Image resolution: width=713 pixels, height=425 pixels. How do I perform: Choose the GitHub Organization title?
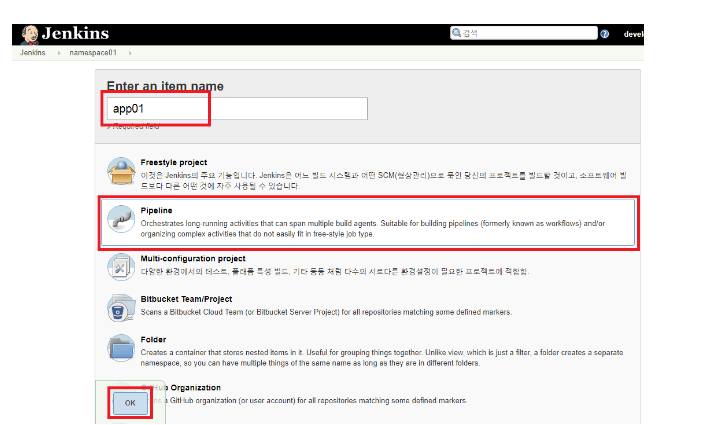tap(181, 388)
